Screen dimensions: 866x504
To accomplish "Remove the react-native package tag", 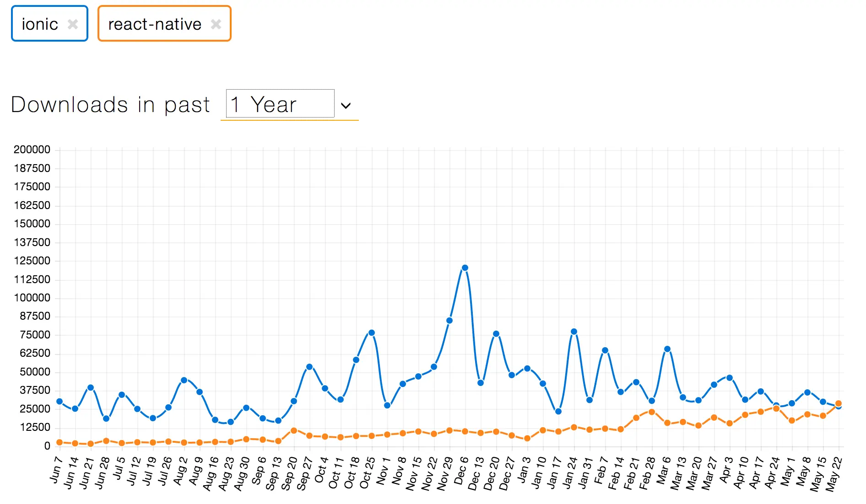I will (x=216, y=24).
